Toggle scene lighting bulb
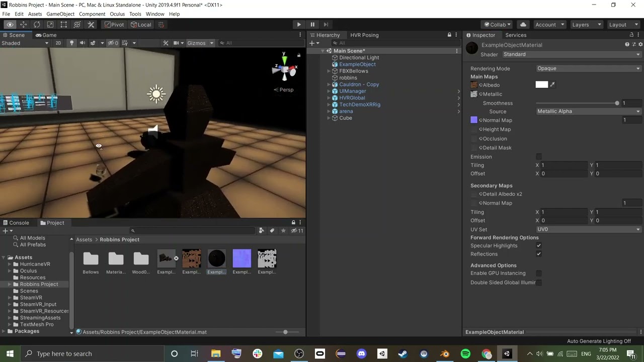This screenshot has height=362, width=644. (x=71, y=43)
